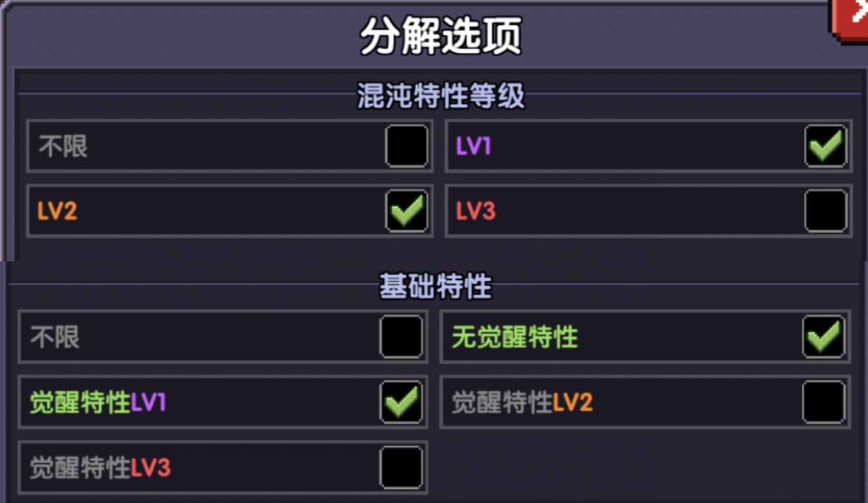Uncheck the purple LV1 chaos level checkbox
Viewport: 868px width, 503px height.
[x=826, y=146]
